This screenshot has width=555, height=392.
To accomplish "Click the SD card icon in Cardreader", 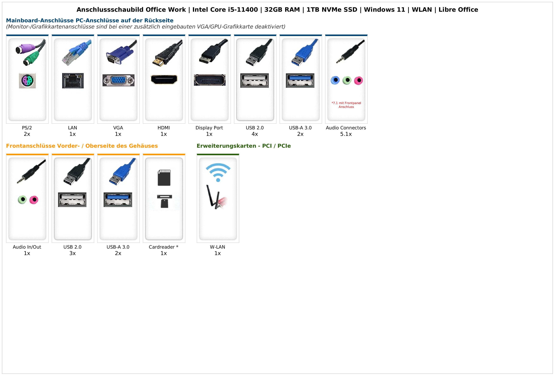I will [x=164, y=178].
